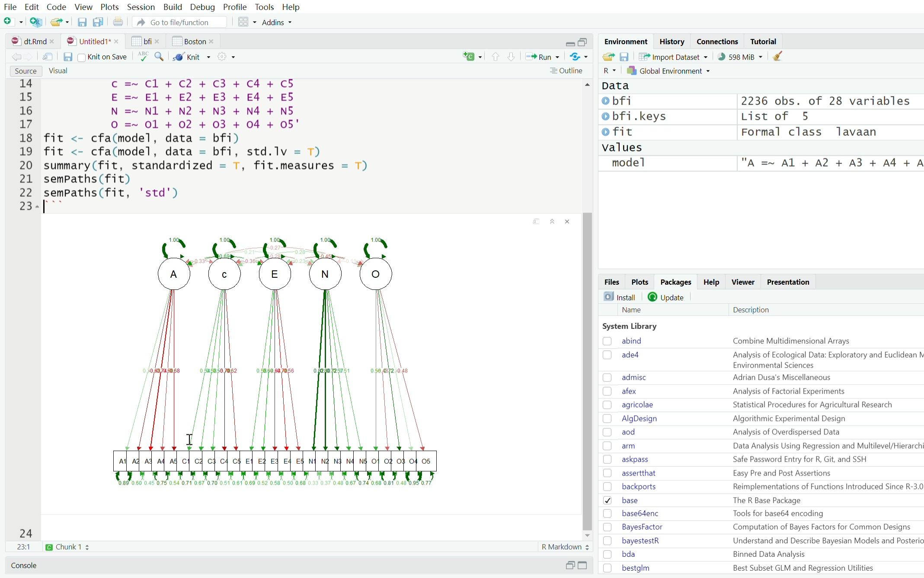924x578 pixels.
Task: Open the Knit options dropdown arrow
Action: coord(208,57)
